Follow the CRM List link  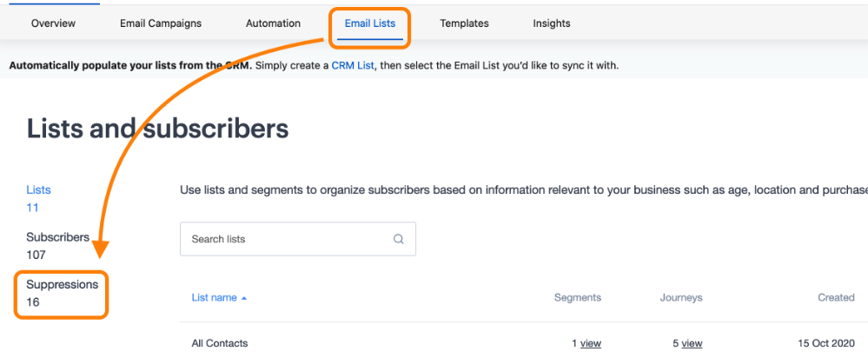(353, 66)
